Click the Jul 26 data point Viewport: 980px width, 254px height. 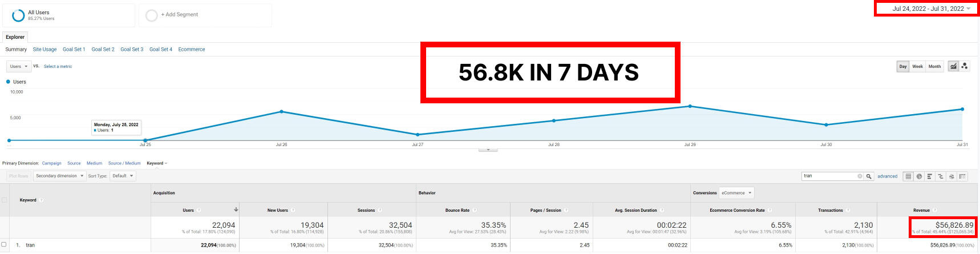[281, 112]
